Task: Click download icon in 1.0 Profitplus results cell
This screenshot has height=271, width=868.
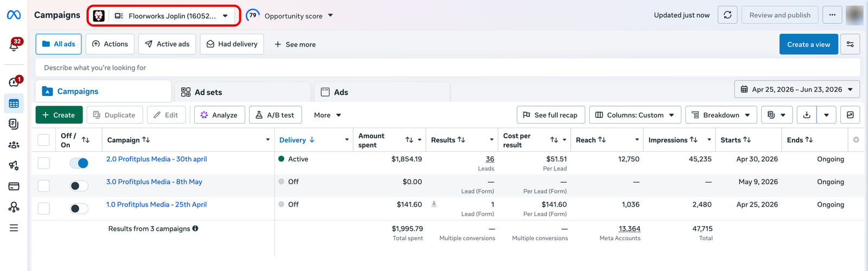Action: 434,204
